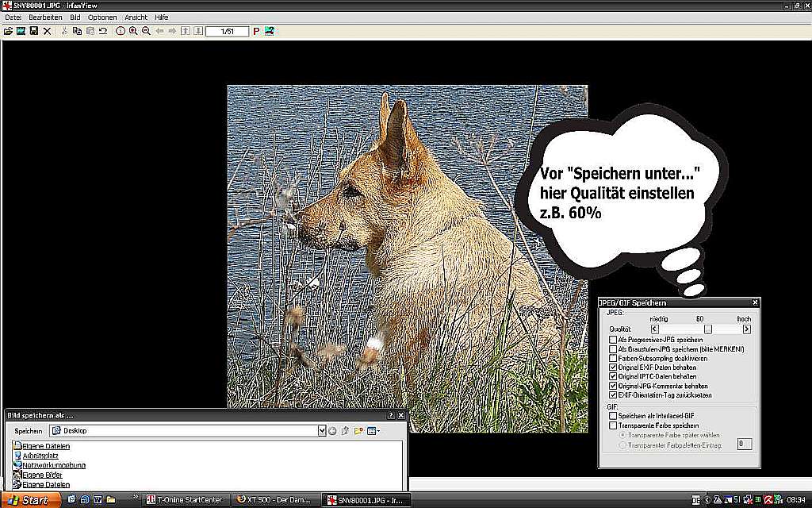Expand the Desktop location dropdown
The image size is (812, 508).
(x=322, y=431)
